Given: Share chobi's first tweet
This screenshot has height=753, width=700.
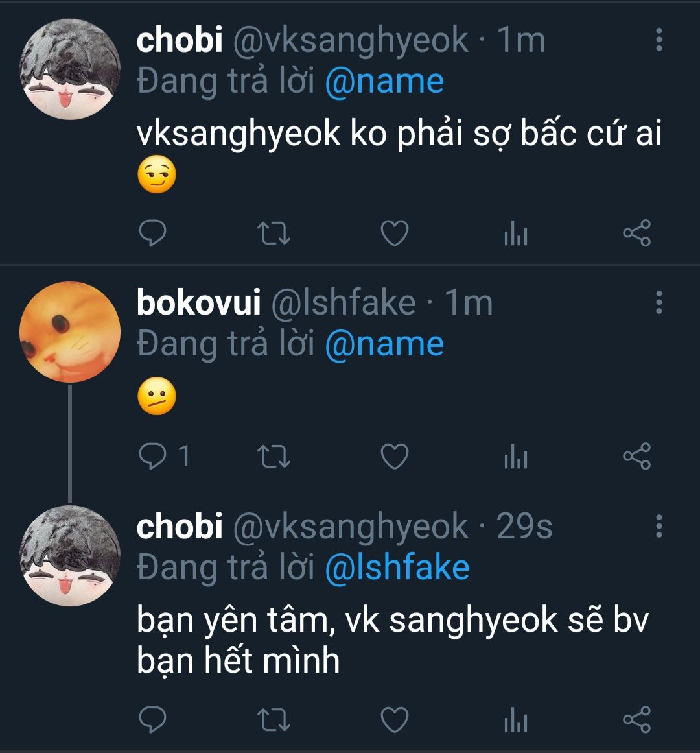Looking at the screenshot, I should (x=636, y=233).
